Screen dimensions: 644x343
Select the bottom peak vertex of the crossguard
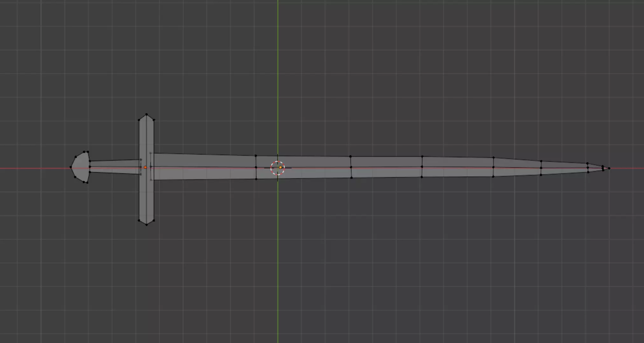pos(147,225)
